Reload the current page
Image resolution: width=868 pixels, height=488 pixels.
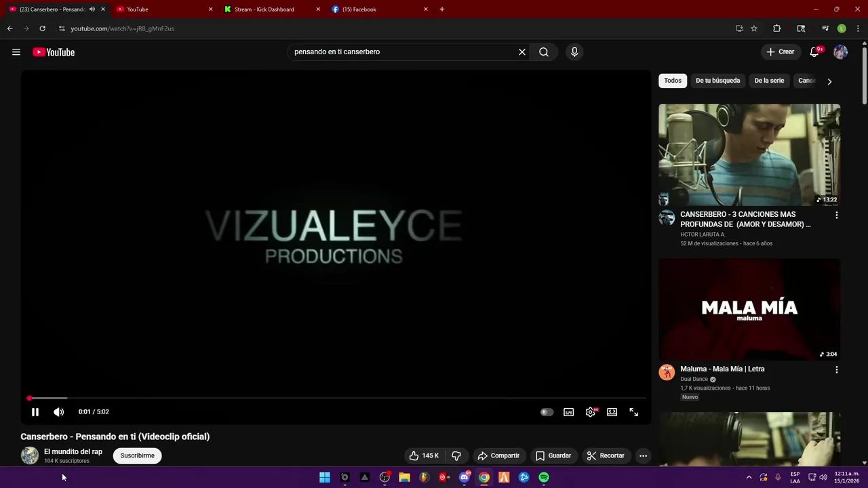tap(42, 28)
